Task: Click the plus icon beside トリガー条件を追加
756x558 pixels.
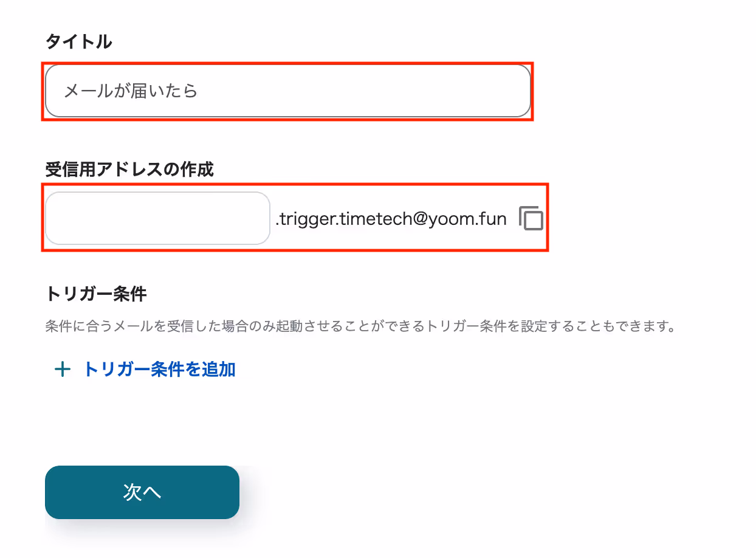Action: point(63,369)
